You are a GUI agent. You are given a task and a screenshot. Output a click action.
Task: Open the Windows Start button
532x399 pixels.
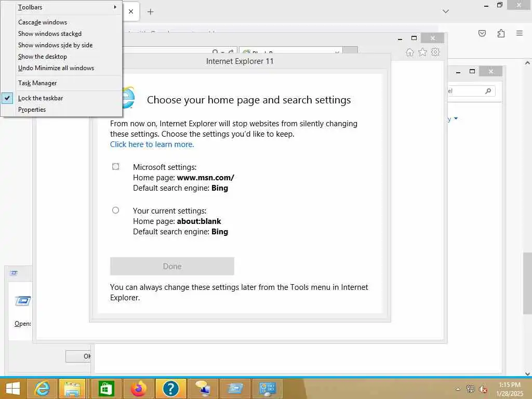pyautogui.click(x=13, y=389)
